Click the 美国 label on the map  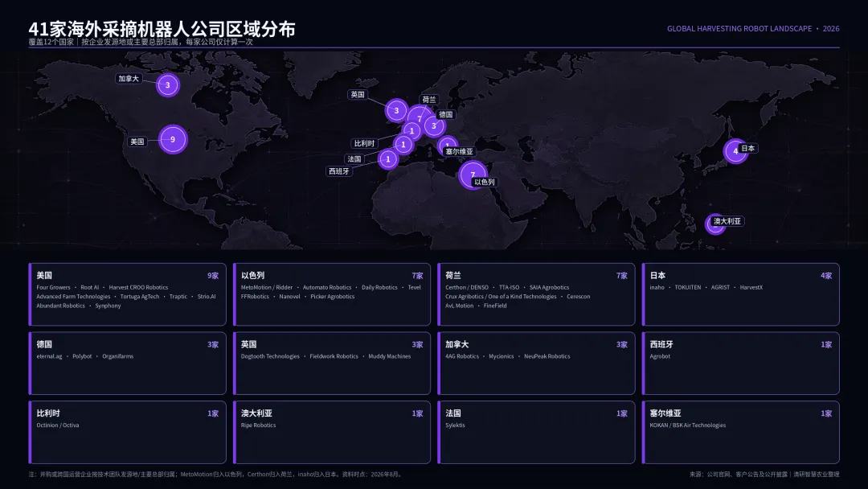click(137, 142)
